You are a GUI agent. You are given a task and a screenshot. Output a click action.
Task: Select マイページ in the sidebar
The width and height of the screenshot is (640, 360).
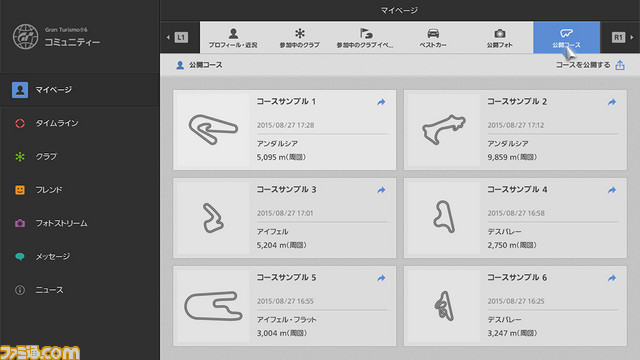[x=80, y=90]
